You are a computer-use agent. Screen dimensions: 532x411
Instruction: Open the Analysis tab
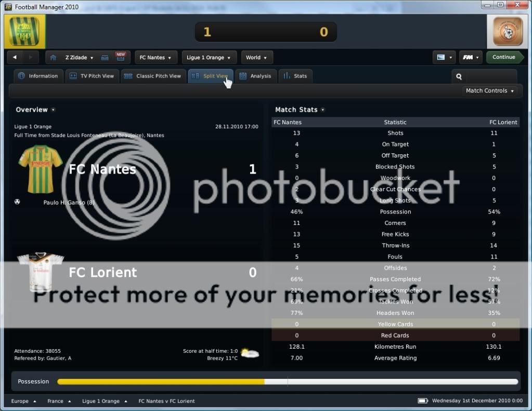[x=255, y=76]
